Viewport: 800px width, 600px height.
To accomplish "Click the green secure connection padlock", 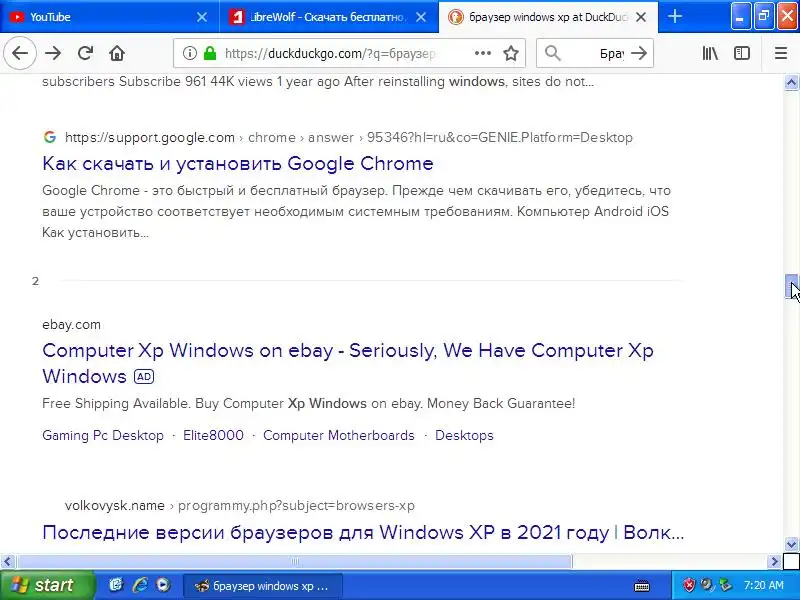I will pos(210,53).
